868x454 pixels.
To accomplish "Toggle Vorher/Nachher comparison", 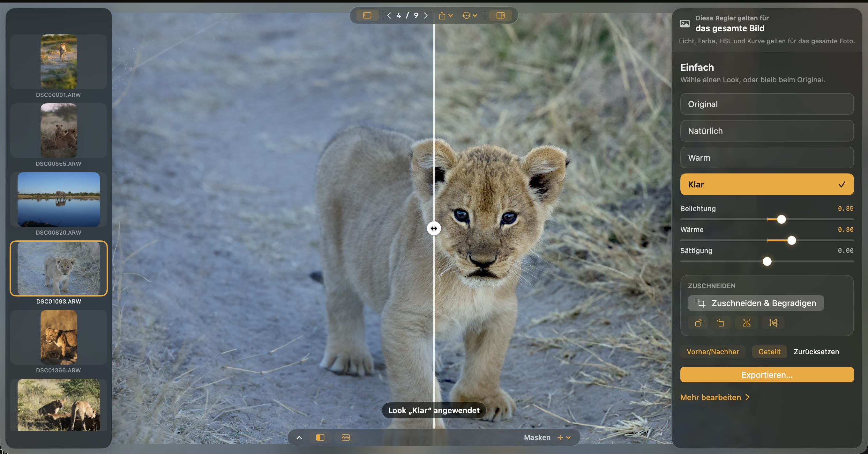I will 713,352.
